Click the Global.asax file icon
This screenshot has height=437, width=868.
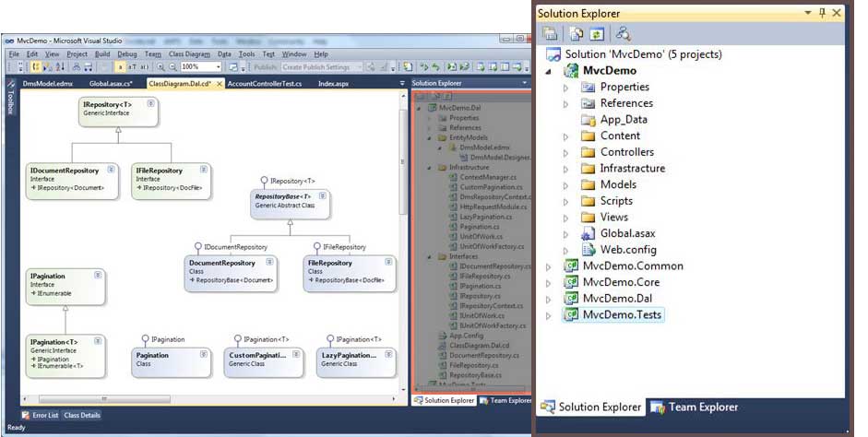(588, 233)
